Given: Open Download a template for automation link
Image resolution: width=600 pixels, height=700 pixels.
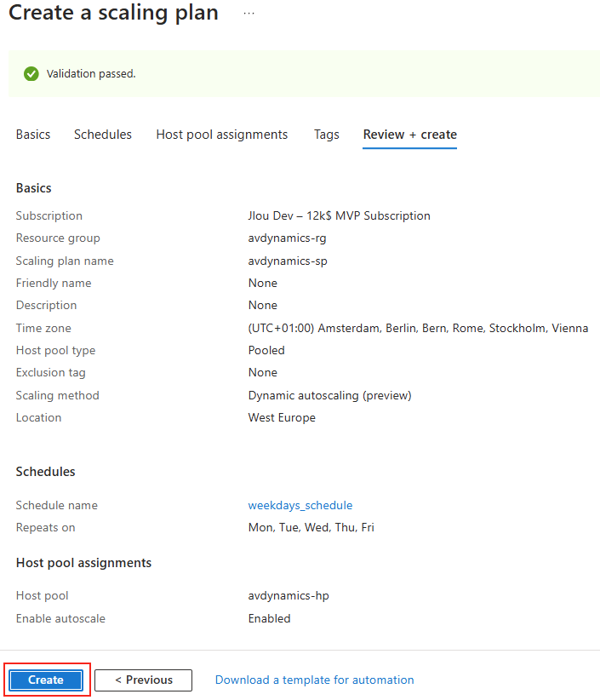Looking at the screenshot, I should click(x=315, y=680).
